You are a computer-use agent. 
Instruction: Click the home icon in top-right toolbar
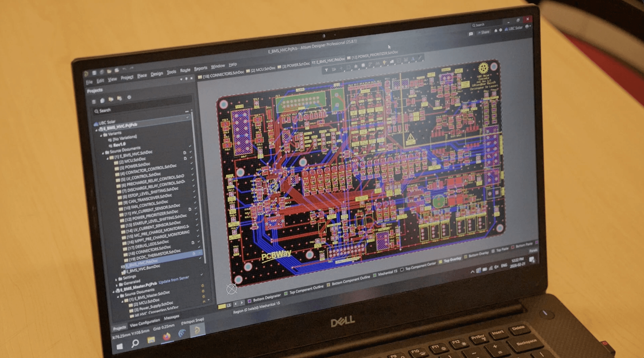pos(496,30)
